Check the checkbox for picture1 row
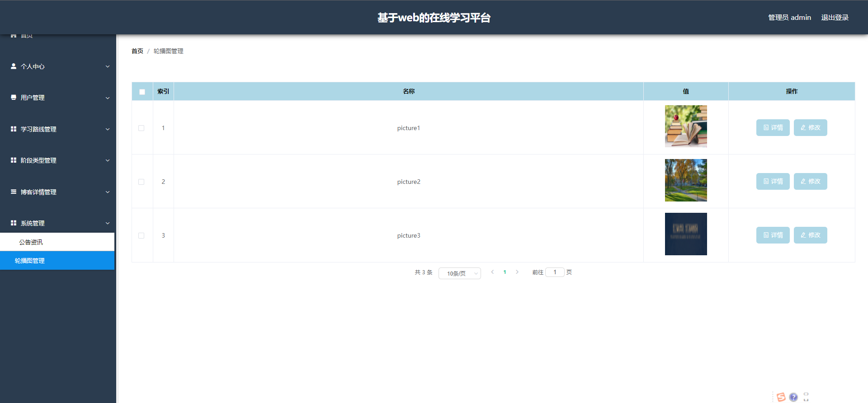Viewport: 868px width, 403px height. click(x=142, y=128)
